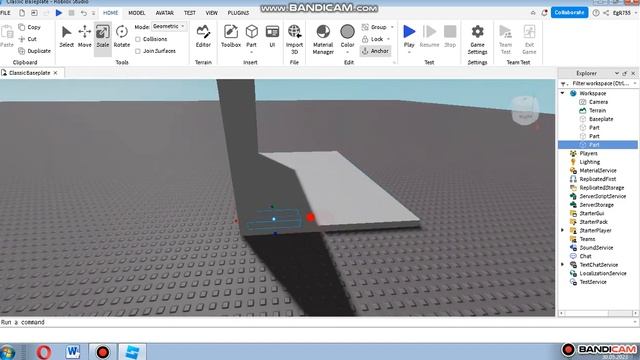Open Roblox Studio taskbar icon
The height and width of the screenshot is (360, 640).
point(132,351)
